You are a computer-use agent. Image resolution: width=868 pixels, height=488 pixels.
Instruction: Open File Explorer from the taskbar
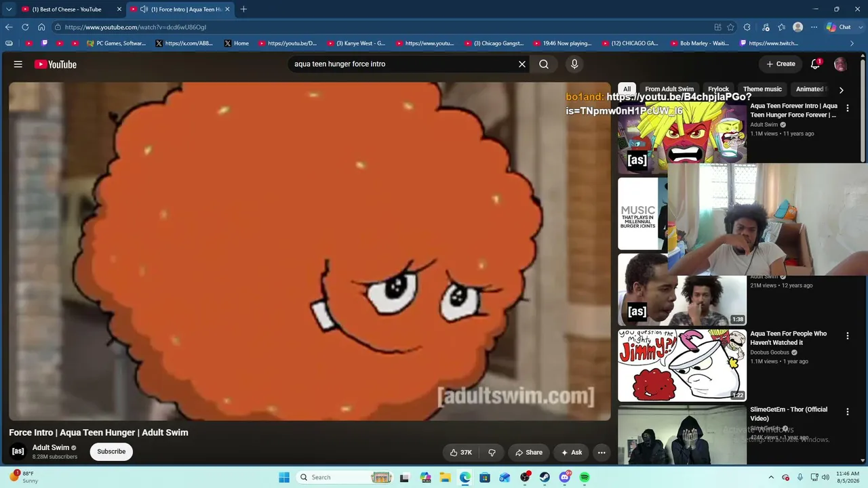[x=445, y=477]
